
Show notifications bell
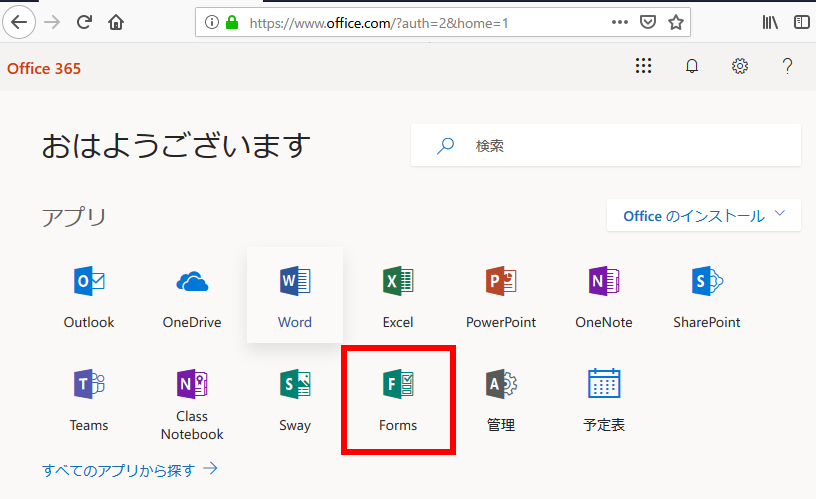click(692, 66)
